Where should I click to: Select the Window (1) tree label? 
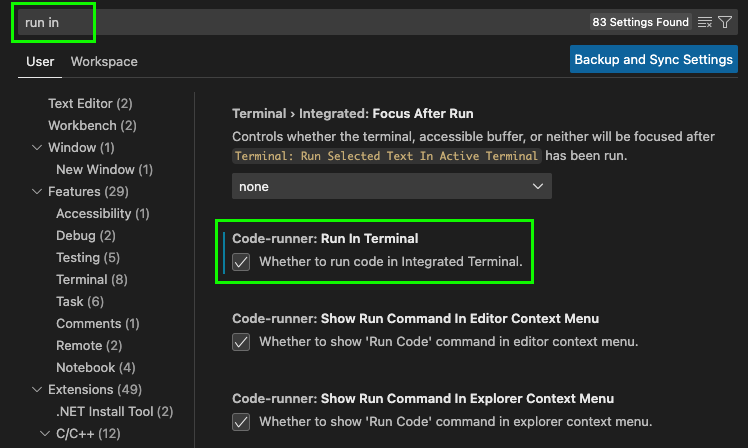point(81,147)
